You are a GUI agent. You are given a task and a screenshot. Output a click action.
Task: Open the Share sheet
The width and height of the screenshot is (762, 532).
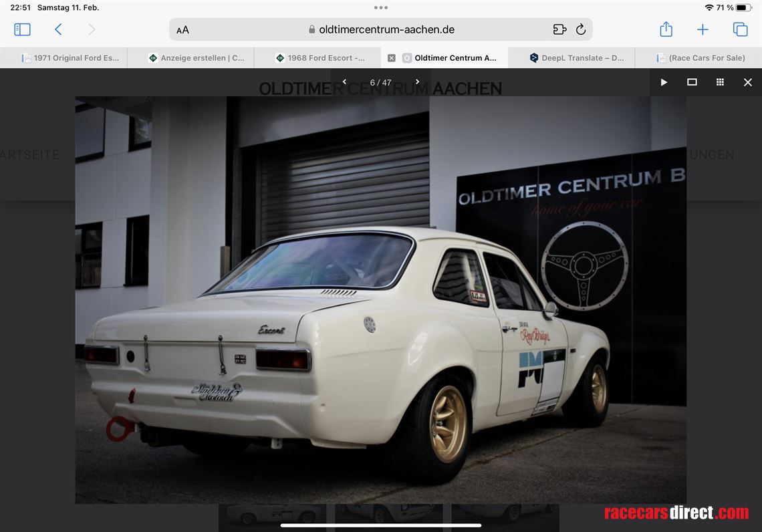666,29
